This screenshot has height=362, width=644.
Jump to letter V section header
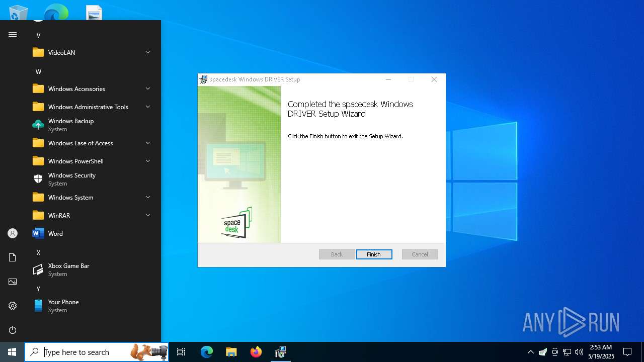point(38,35)
